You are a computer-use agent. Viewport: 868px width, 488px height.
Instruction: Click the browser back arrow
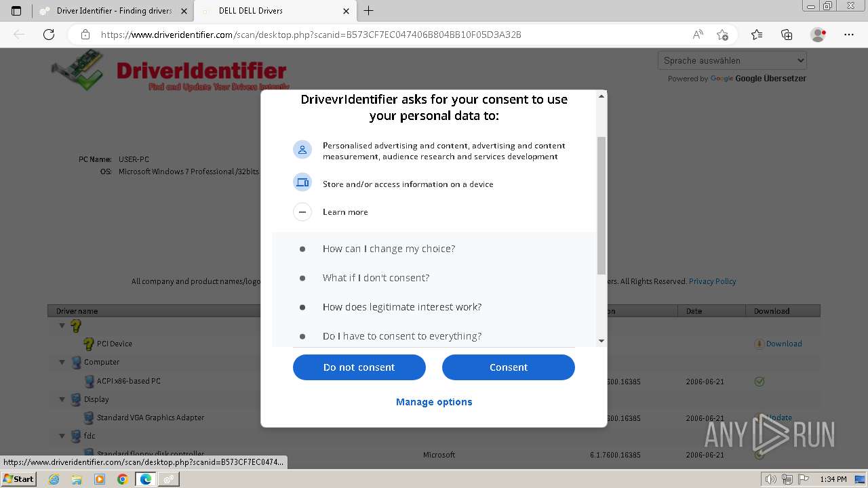(19, 35)
